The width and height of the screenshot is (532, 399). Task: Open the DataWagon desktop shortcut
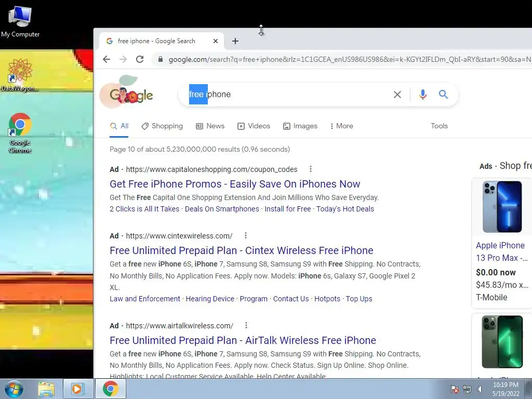pos(20,75)
